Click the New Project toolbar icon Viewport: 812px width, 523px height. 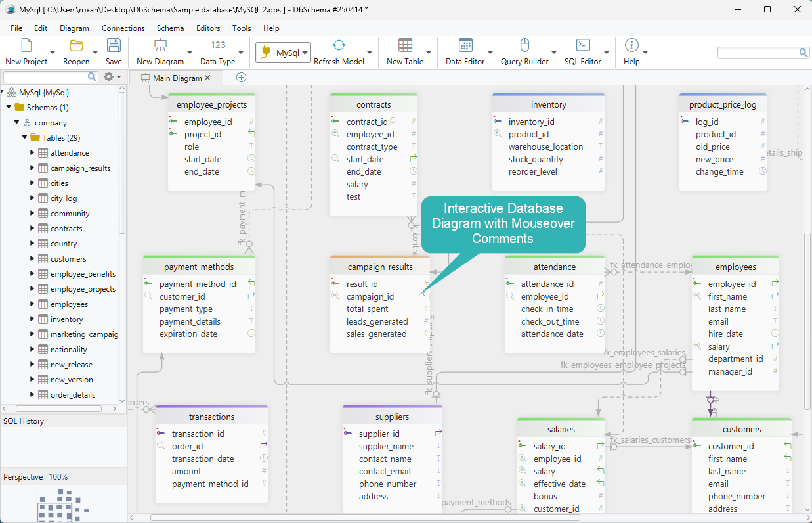coord(26,45)
